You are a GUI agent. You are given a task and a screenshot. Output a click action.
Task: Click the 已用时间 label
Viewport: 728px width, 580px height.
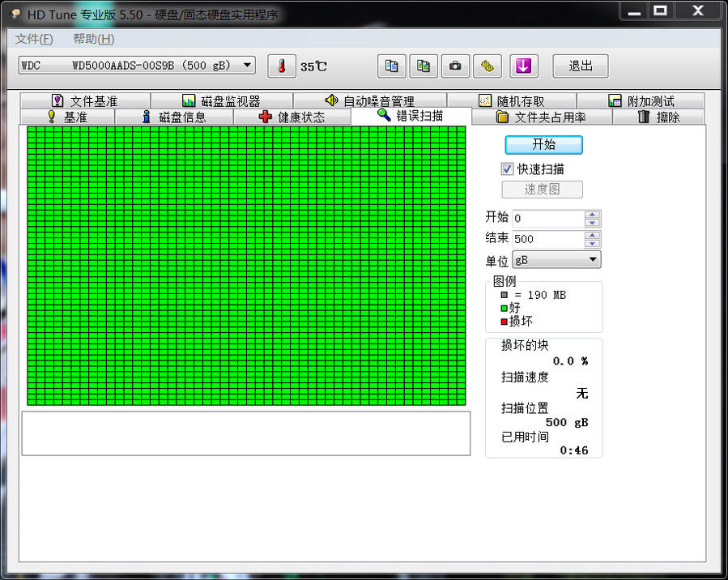click(x=525, y=437)
